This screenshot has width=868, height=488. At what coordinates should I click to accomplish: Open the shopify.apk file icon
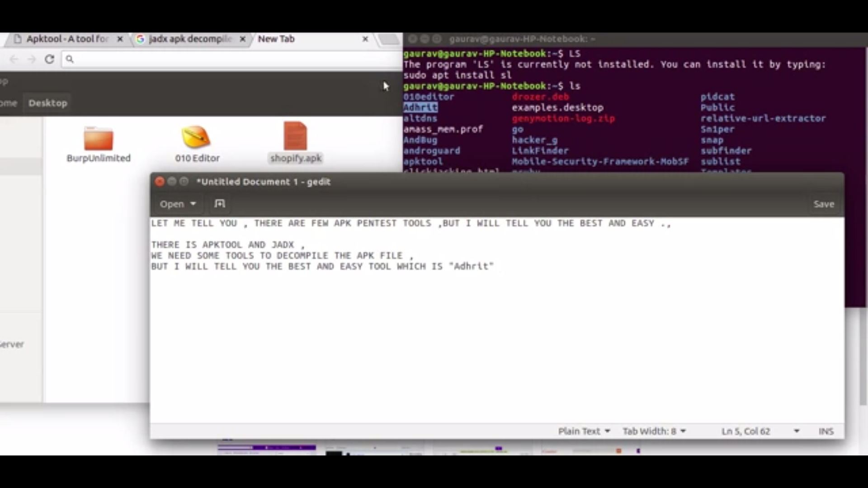pos(295,136)
